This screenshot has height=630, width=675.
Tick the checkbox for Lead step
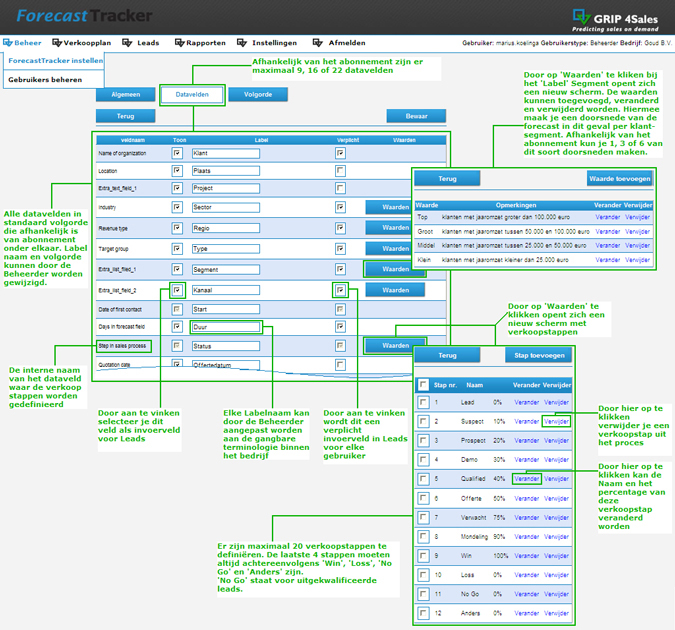click(424, 402)
